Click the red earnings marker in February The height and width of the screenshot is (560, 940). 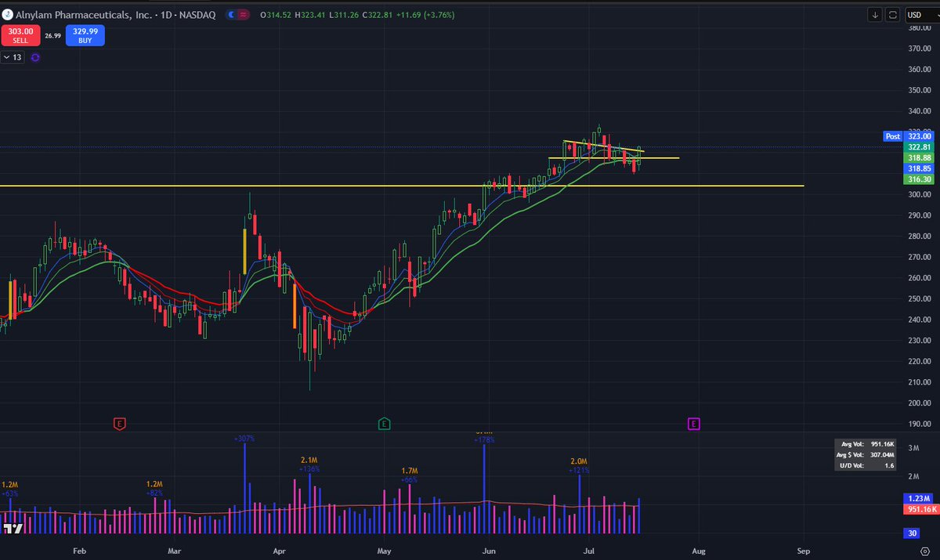[119, 424]
